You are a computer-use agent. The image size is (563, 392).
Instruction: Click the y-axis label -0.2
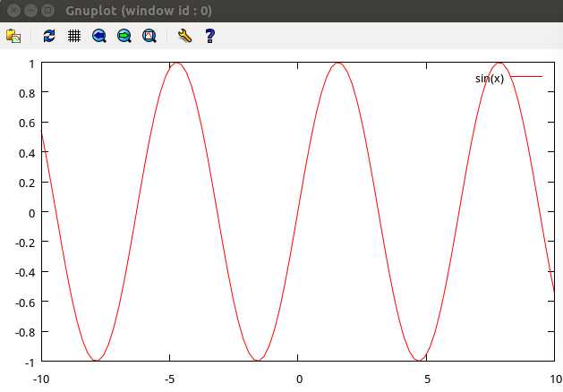(x=25, y=243)
